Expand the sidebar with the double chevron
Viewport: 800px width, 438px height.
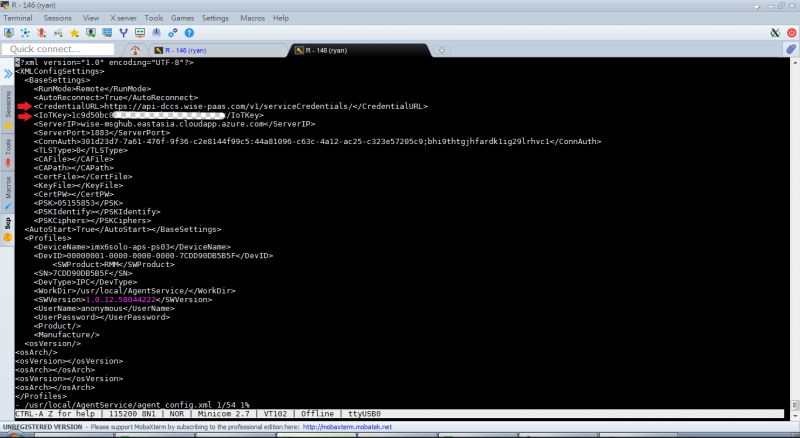pyautogui.click(x=7, y=73)
